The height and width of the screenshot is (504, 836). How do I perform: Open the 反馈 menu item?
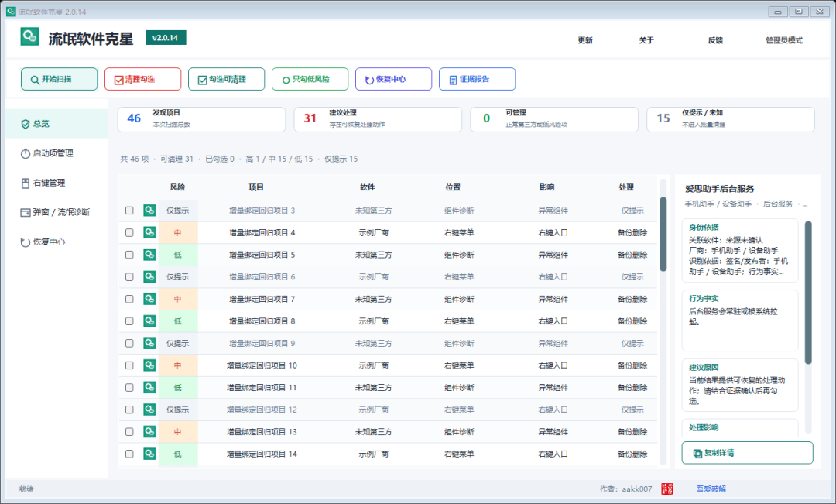(715, 40)
